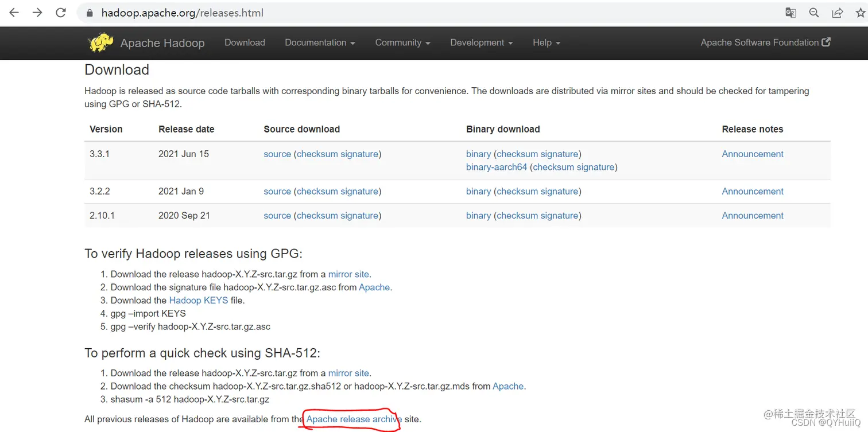Open the translate page icon

pyautogui.click(x=790, y=13)
